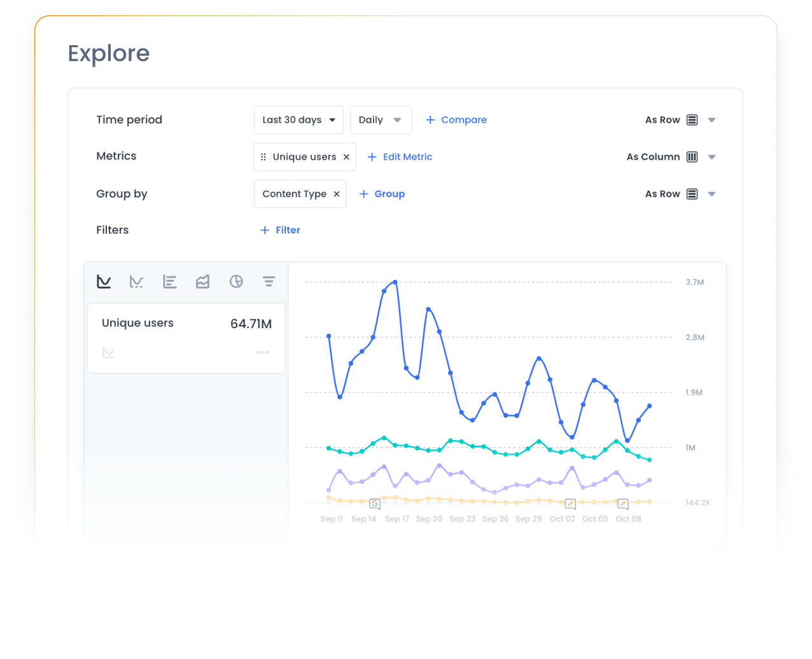Click the Explore page title
The height and width of the screenshot is (659, 812).
pos(108,53)
